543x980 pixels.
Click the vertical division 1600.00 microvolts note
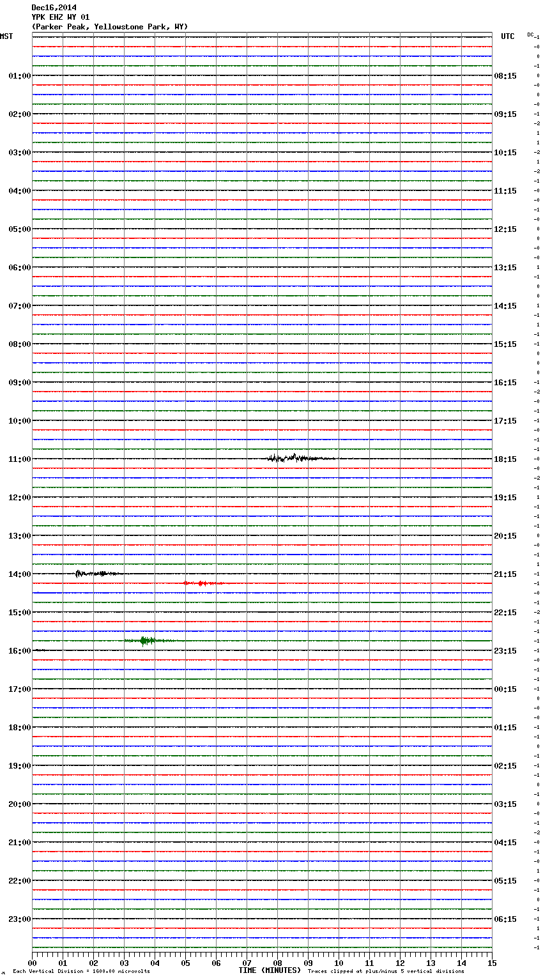[x=81, y=972]
